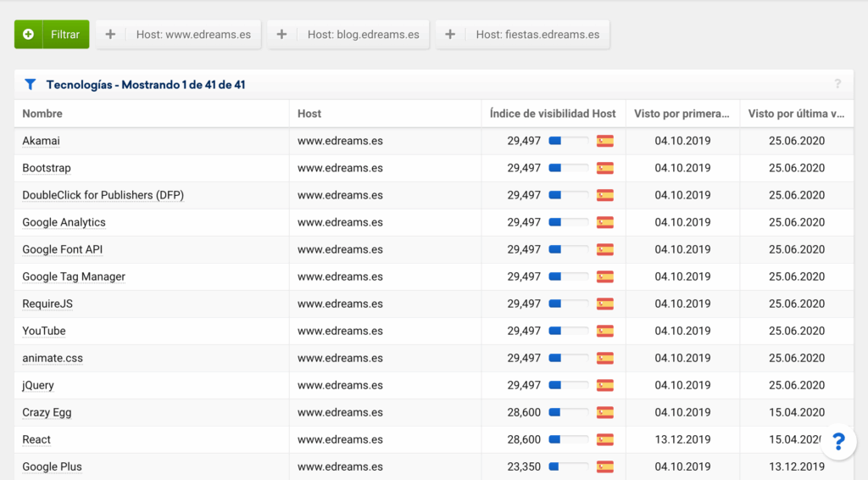Open the YouTube technology link

point(44,331)
